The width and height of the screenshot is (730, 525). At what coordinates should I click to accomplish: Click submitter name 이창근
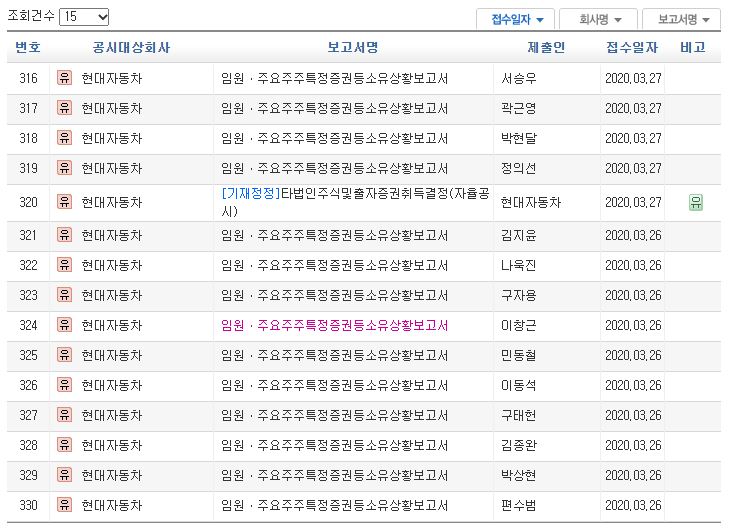point(519,325)
